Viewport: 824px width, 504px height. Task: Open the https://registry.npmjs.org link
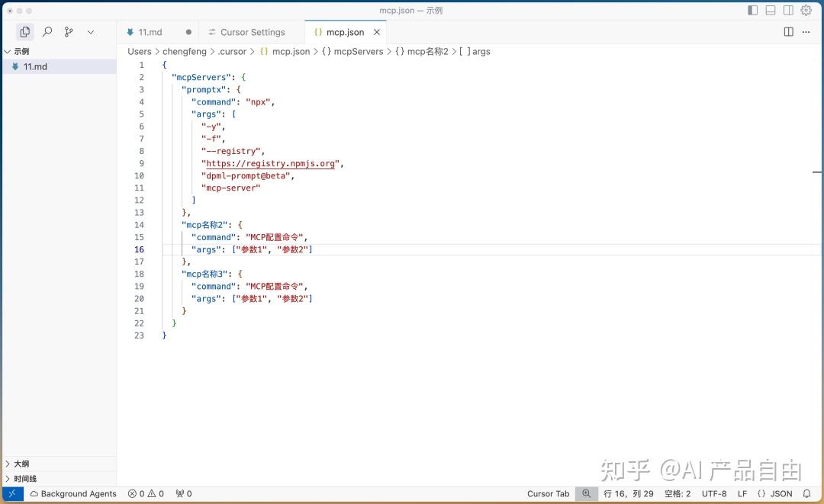pos(270,163)
